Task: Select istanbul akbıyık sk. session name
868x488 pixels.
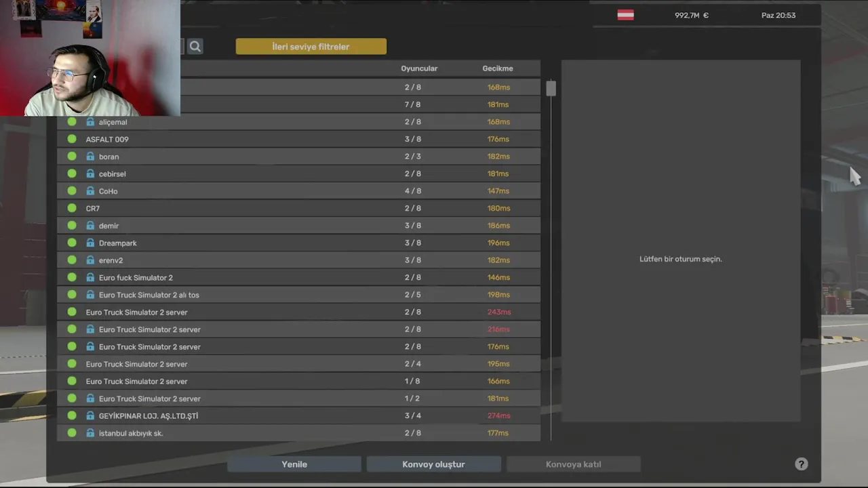Action: click(131, 433)
